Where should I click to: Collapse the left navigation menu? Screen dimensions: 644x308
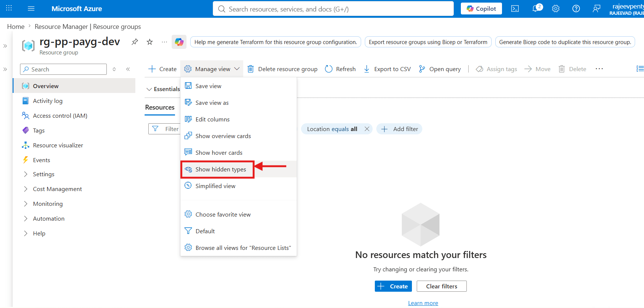128,69
